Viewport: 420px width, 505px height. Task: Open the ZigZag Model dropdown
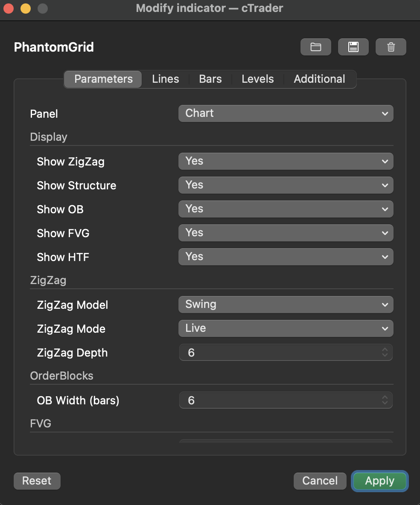286,305
